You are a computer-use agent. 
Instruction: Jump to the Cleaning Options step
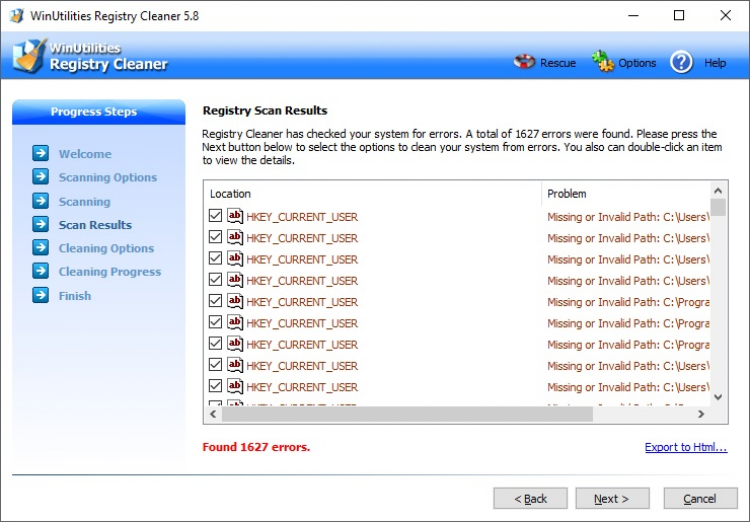coord(106,248)
